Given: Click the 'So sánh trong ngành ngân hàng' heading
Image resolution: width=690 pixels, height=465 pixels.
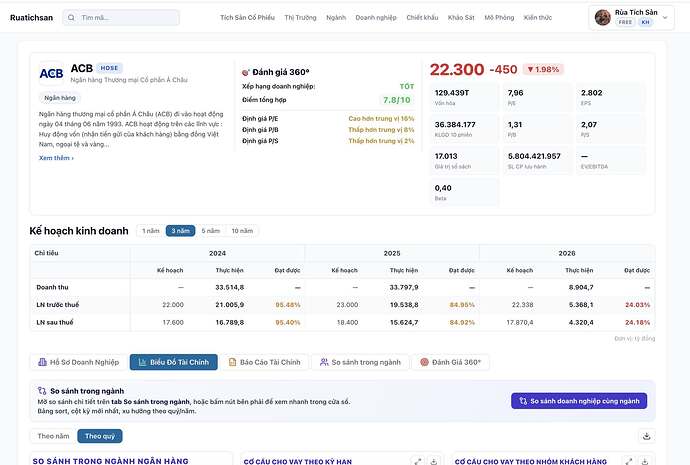Looking at the screenshot, I should tap(110, 461).
